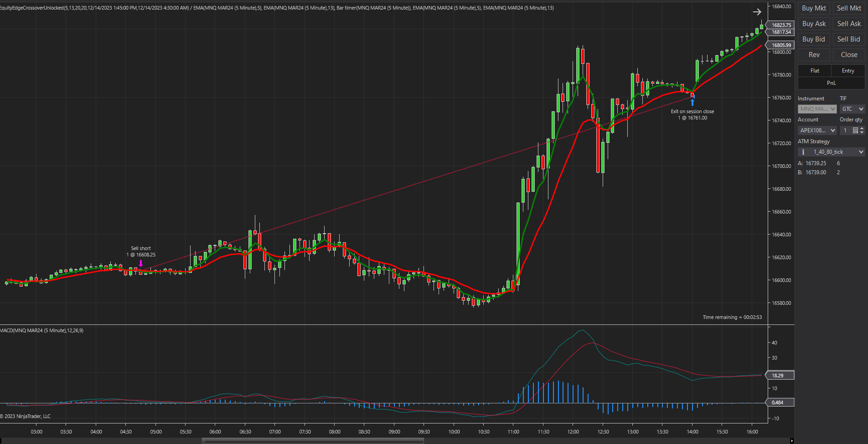
Task: Select the 16823.75 price marker on axis
Action: (781, 25)
